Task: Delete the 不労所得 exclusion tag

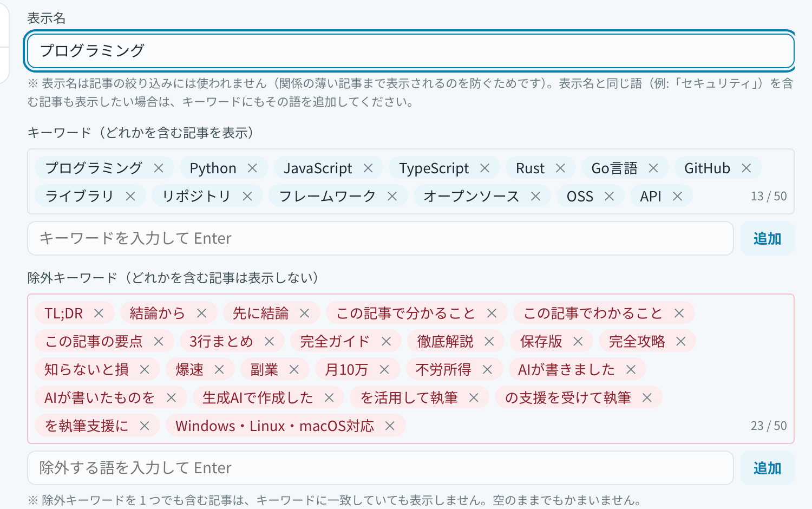Action: point(487,369)
